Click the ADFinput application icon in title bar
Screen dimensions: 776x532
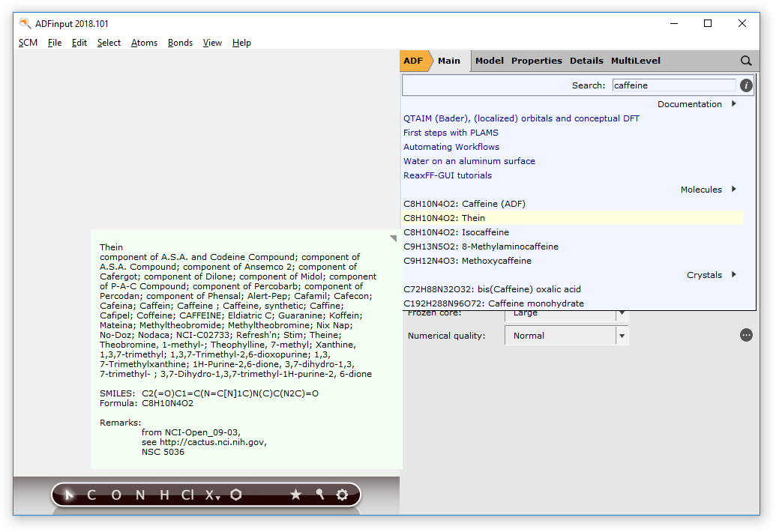[25, 23]
